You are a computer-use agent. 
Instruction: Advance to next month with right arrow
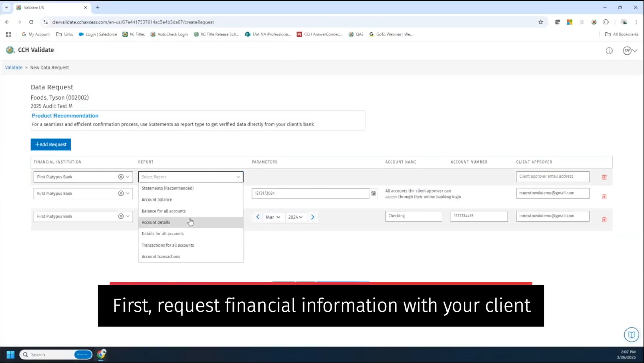point(313,217)
